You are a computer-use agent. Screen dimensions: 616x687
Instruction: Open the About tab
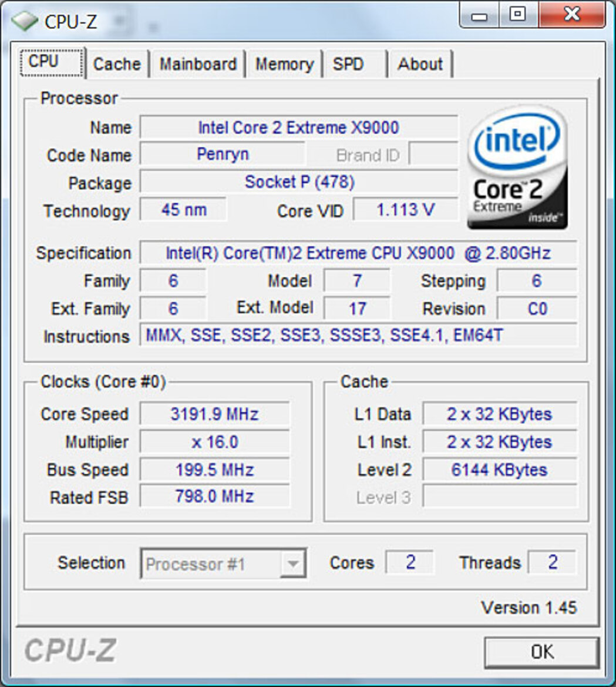pos(420,64)
